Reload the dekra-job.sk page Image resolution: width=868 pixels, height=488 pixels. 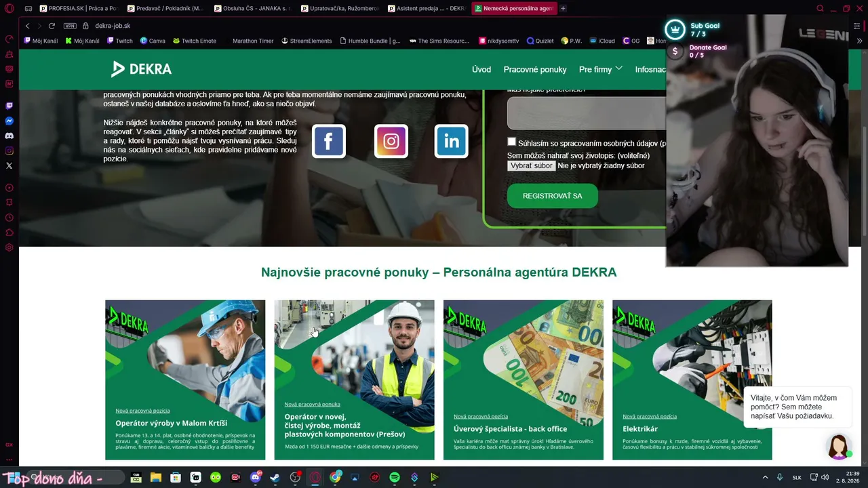tap(52, 26)
